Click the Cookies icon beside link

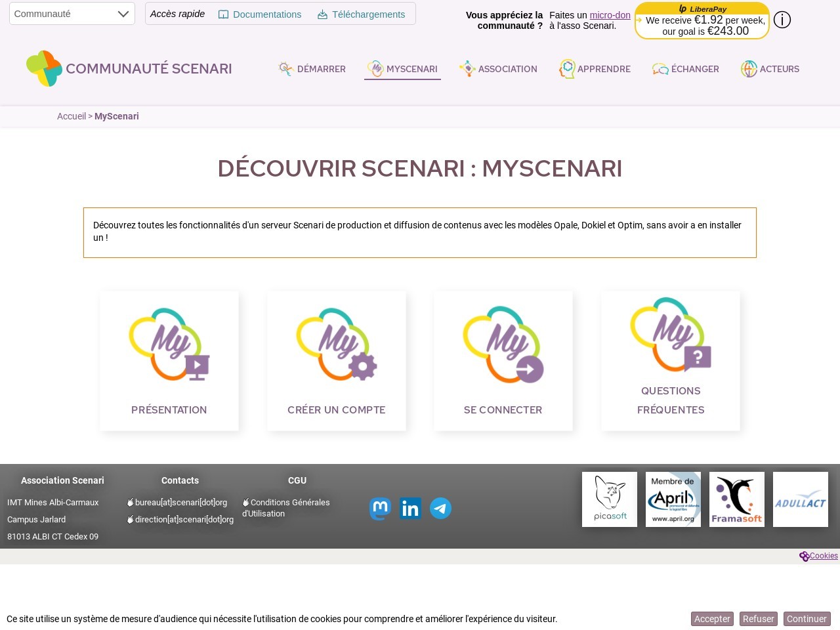(x=804, y=556)
